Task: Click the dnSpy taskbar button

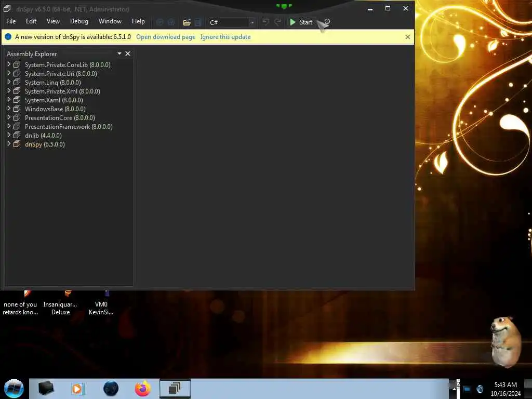Action: click(x=175, y=389)
